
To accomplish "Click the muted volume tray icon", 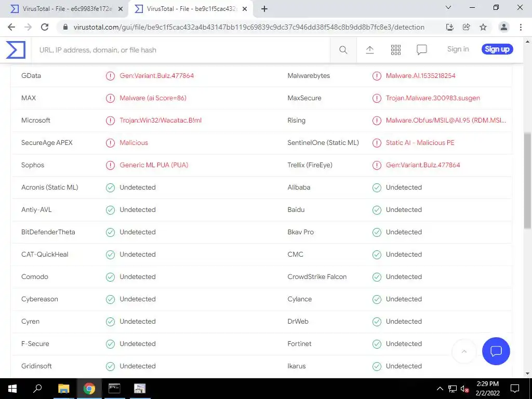I will click(464, 389).
